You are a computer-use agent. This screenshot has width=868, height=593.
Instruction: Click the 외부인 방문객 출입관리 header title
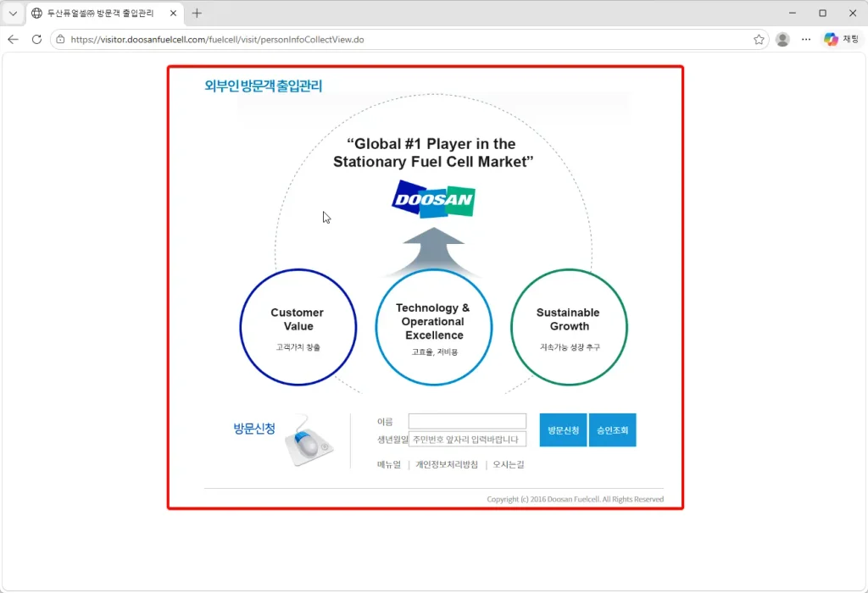coord(263,86)
